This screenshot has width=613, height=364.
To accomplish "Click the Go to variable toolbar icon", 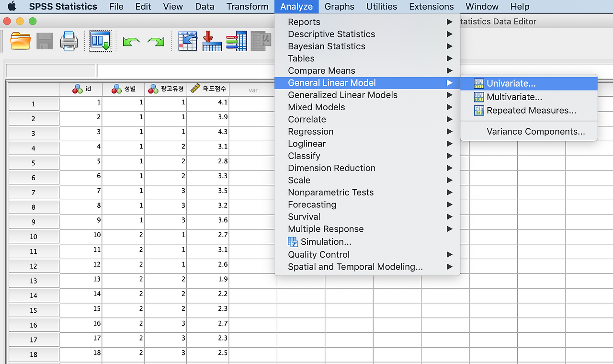I will [x=212, y=41].
